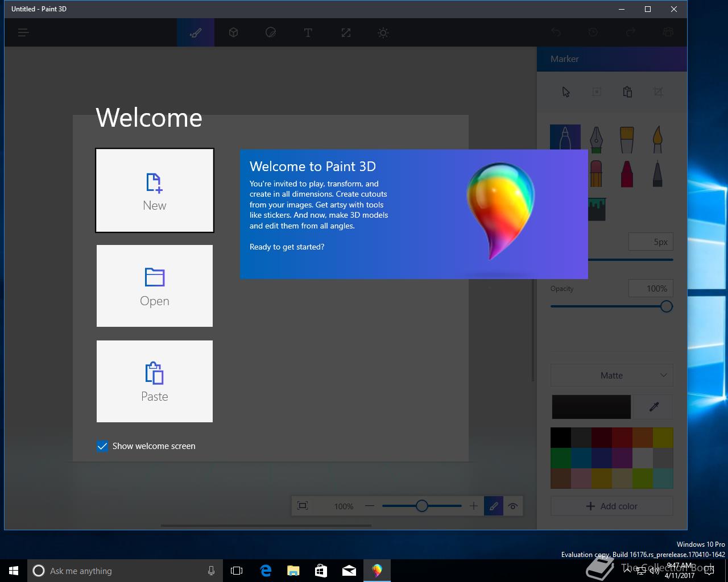Choose the Select arrow tool
The image size is (728, 582).
tap(566, 92)
